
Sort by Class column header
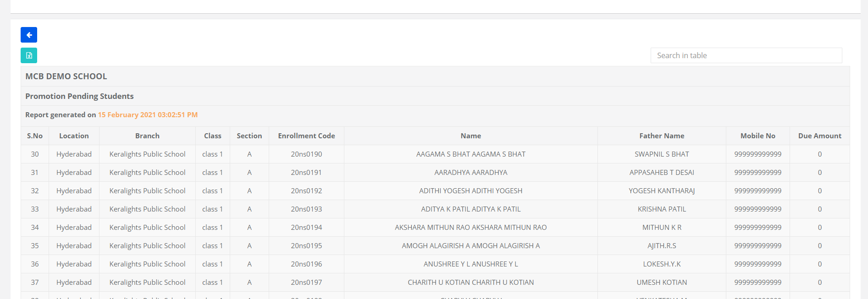coord(213,136)
